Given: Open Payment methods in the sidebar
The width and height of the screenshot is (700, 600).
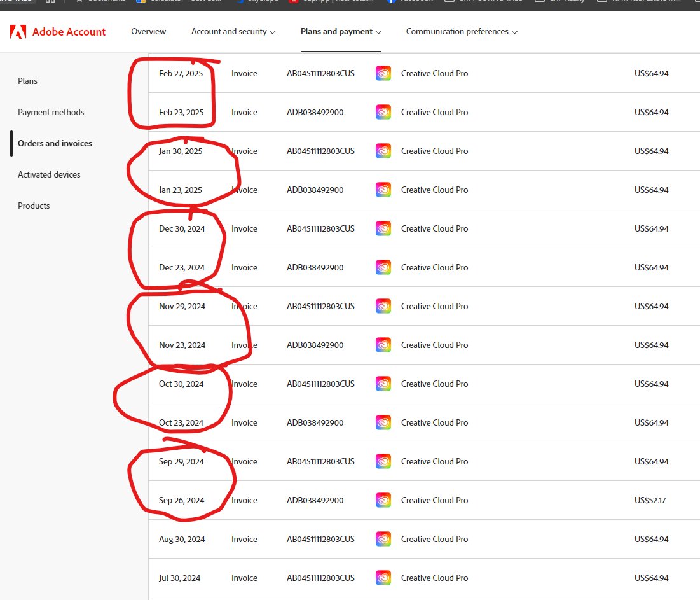Looking at the screenshot, I should pos(51,112).
